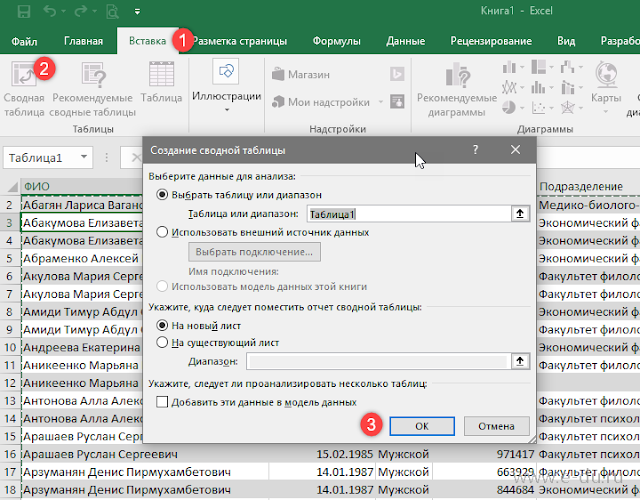
Task: Close the Создание сводной таблицы dialog
Action: tap(516, 150)
